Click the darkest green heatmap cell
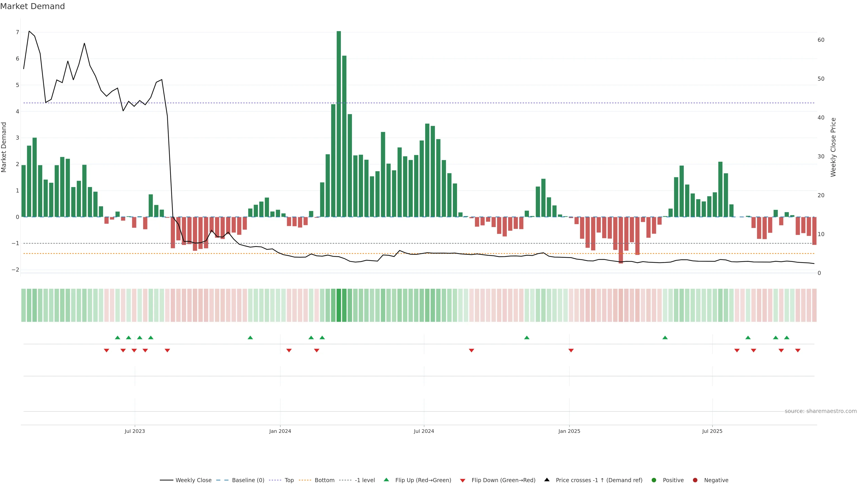This screenshot has height=488, width=868. click(x=339, y=305)
